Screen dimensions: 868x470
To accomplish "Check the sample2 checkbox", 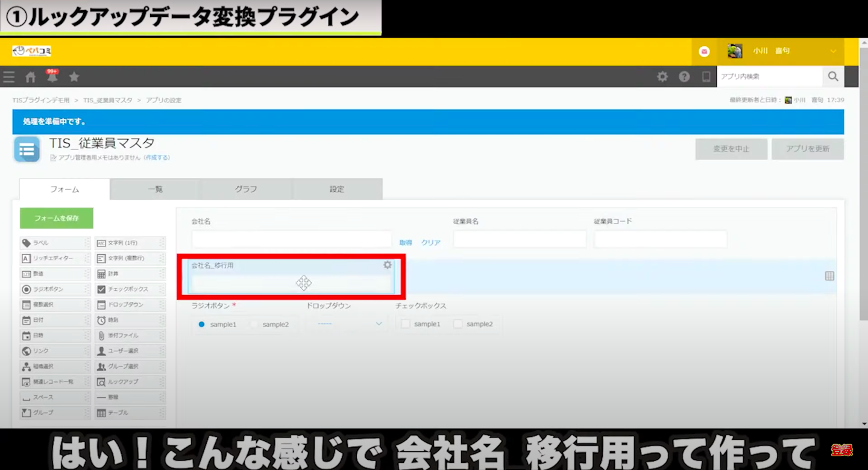I will 458,324.
